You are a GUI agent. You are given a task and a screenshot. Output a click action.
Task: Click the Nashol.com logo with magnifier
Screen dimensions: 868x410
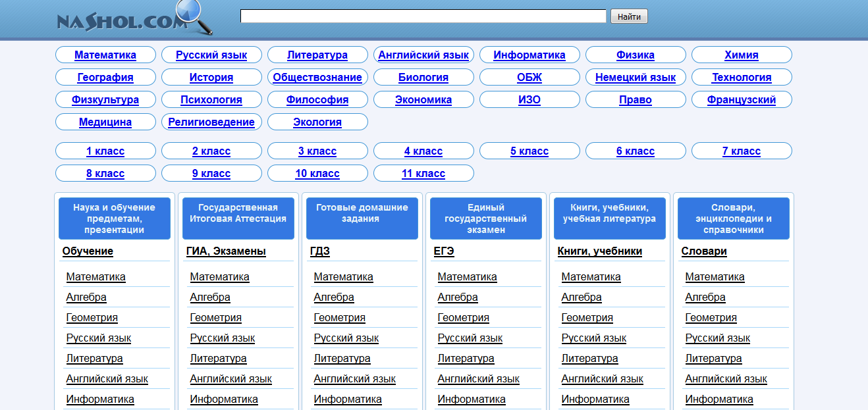pyautogui.click(x=135, y=19)
